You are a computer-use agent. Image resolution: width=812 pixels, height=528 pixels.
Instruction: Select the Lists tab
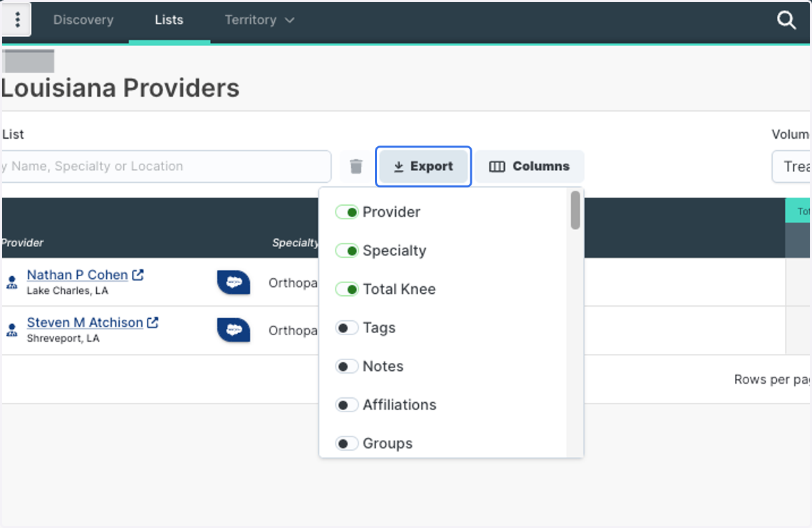click(x=169, y=20)
